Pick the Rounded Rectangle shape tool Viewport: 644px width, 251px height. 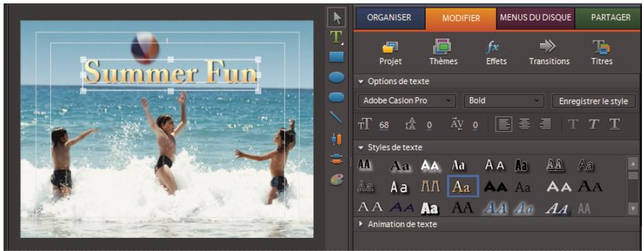[336, 97]
